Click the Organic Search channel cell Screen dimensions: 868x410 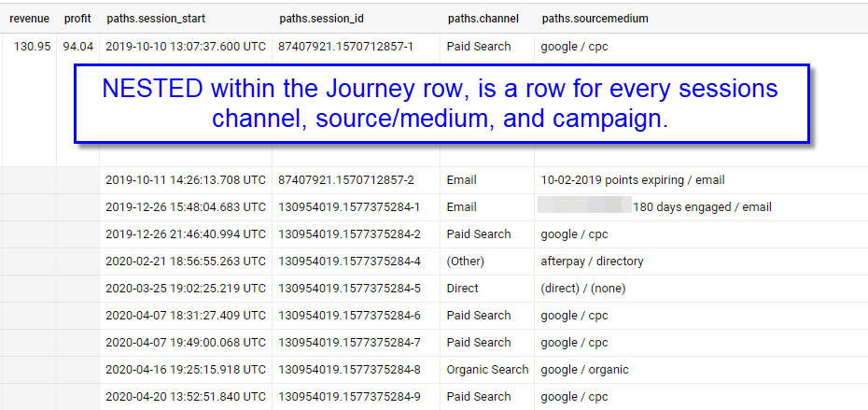click(x=488, y=370)
